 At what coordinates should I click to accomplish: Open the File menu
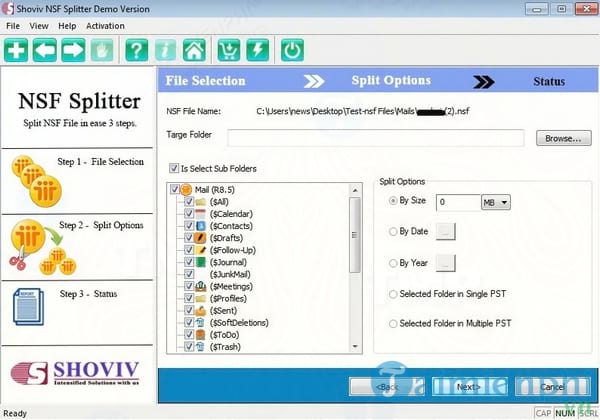coord(13,26)
